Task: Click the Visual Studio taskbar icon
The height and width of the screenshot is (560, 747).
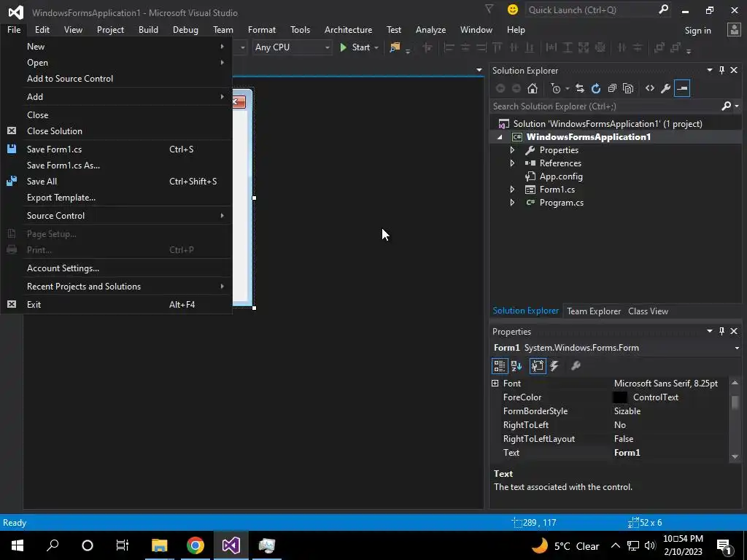Action: point(231,545)
